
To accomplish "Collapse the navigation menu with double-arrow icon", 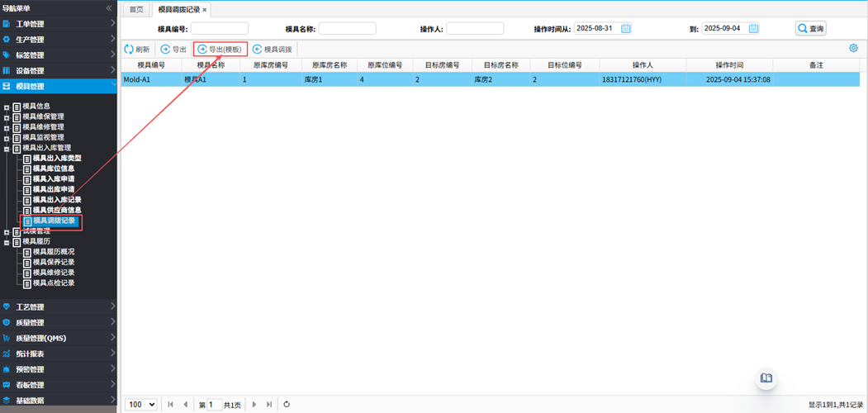I will tap(109, 8).
